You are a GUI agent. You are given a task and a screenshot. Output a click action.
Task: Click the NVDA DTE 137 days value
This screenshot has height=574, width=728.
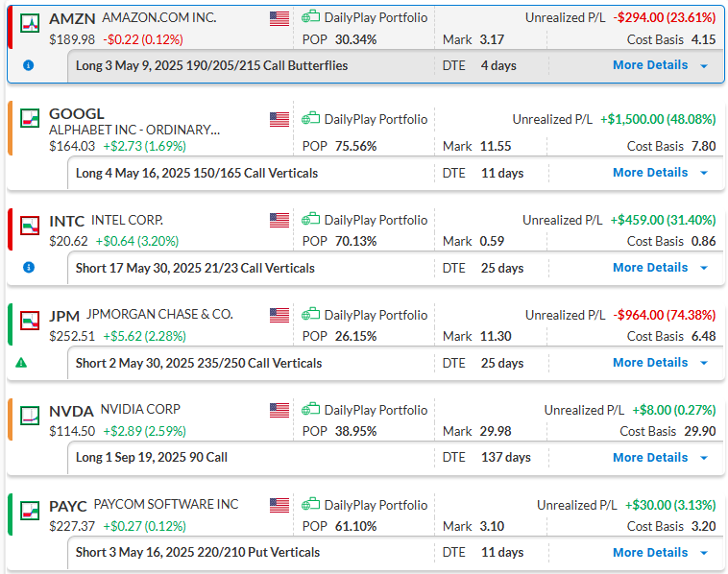coord(505,458)
